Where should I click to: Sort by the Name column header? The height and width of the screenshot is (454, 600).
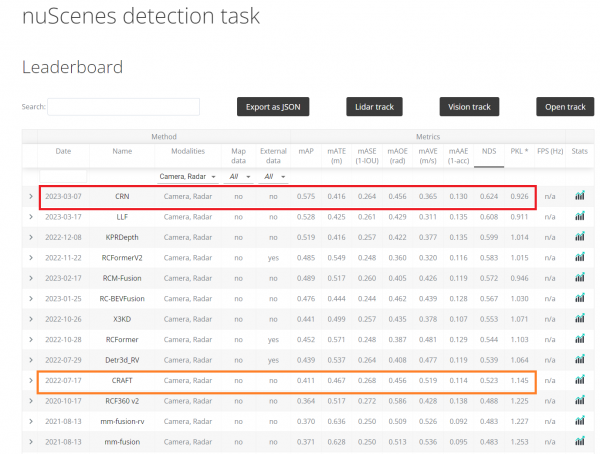coord(122,151)
